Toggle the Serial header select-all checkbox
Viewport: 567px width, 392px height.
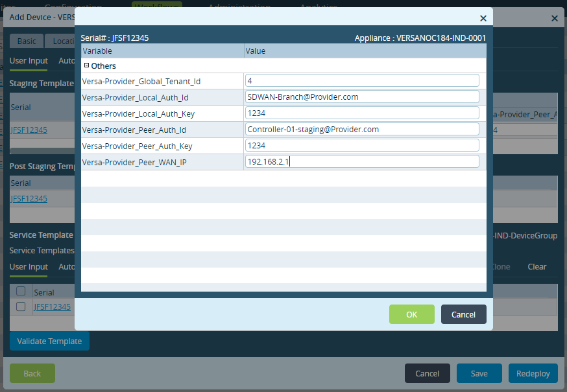[x=21, y=291]
